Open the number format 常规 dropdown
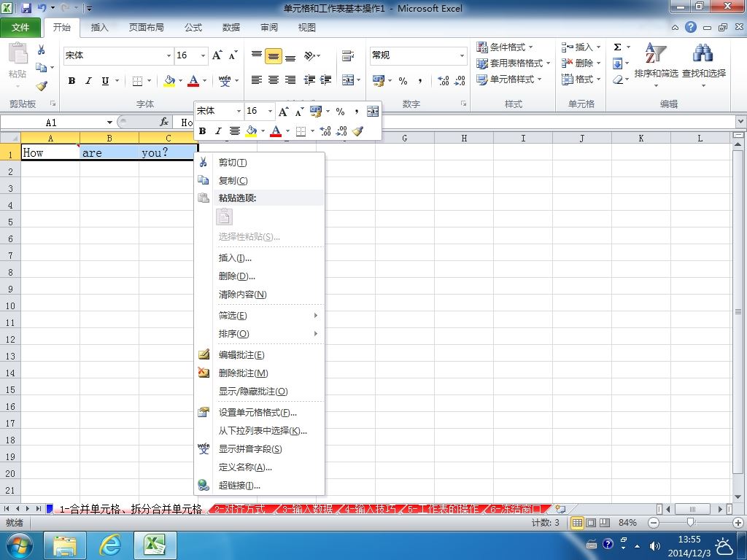This screenshot has width=747, height=560. click(462, 55)
